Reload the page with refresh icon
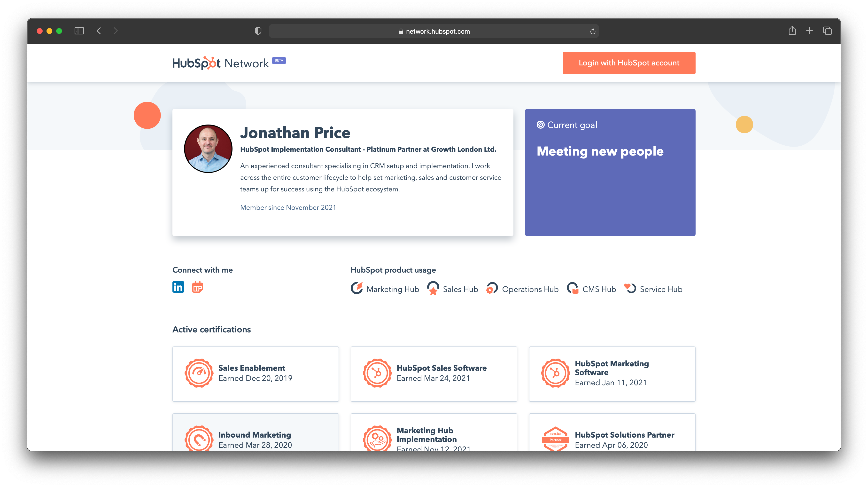Screen dimensions: 868x487 pyautogui.click(x=593, y=31)
